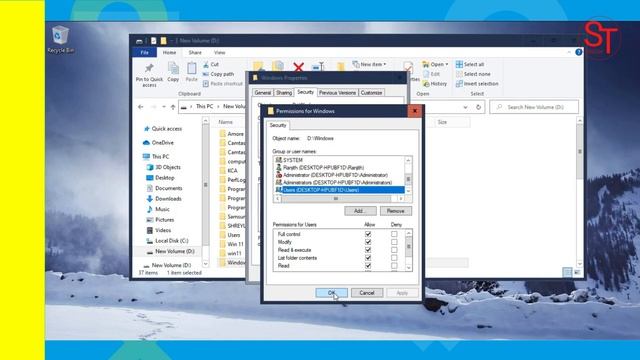Click Paste shortcut in the ribbon
The image size is (640, 360).
pyautogui.click(x=223, y=84)
